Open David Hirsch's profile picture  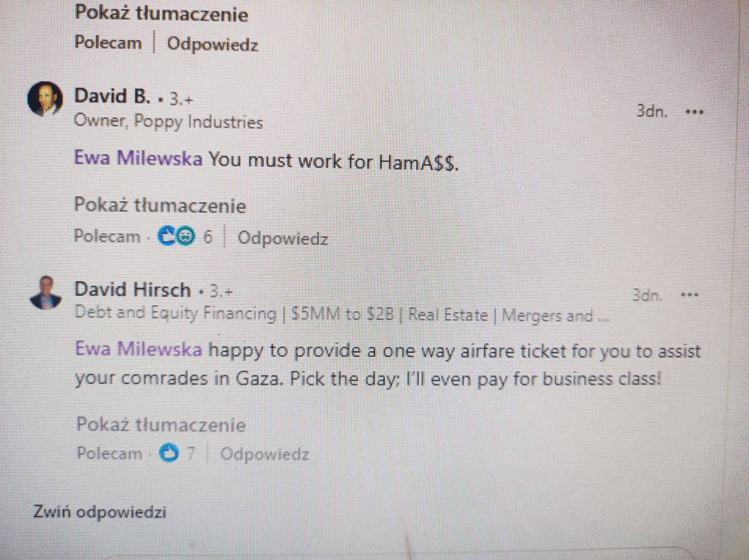pos(45,293)
